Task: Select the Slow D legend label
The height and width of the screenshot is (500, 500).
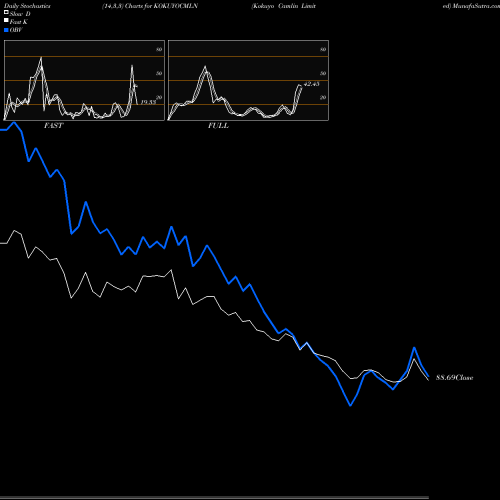Action: (x=20, y=14)
